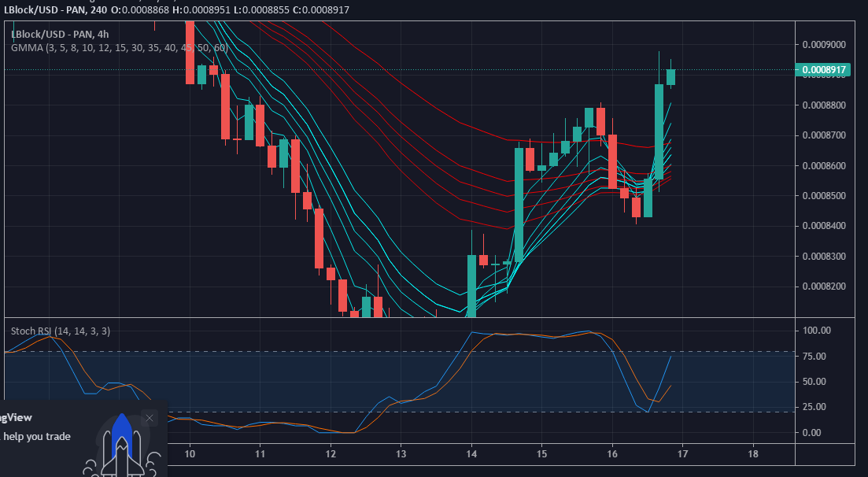Image resolution: width=868 pixels, height=477 pixels.
Task: Select the Stoch RSI indicator legend
Action: click(61, 331)
